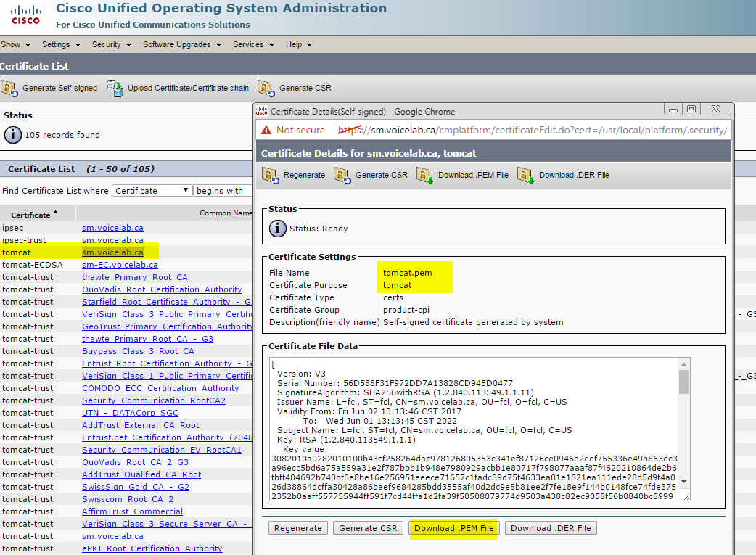Screen dimensions: 756x555
Task: Open the tomcat sm.voicelab.ca certificate link
Action: [x=112, y=252]
